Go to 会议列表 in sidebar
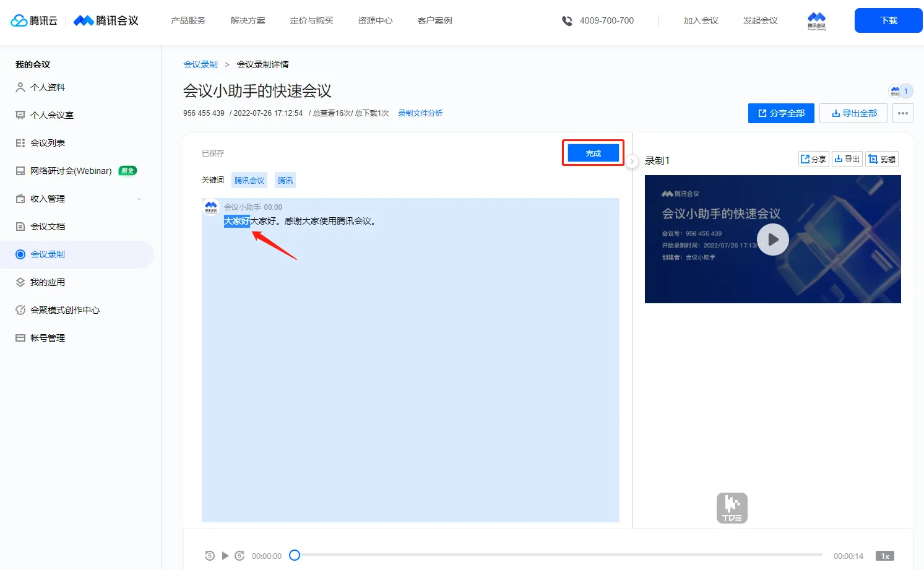This screenshot has width=924, height=570. [x=48, y=143]
